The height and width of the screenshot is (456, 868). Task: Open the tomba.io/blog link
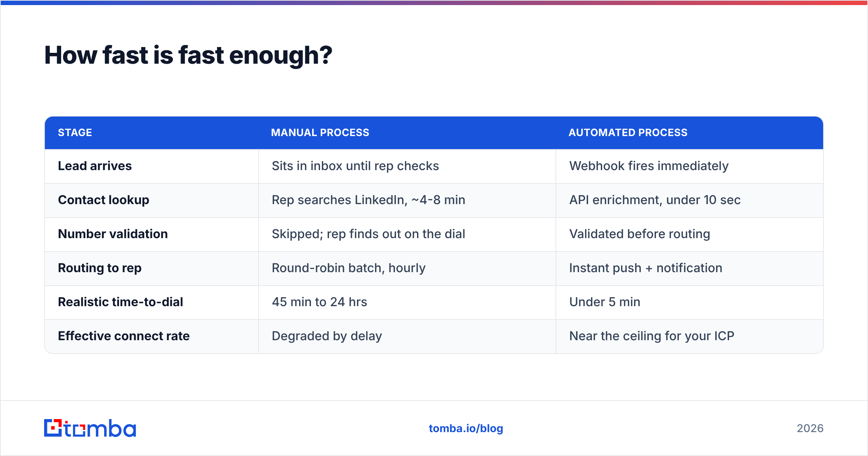(466, 428)
